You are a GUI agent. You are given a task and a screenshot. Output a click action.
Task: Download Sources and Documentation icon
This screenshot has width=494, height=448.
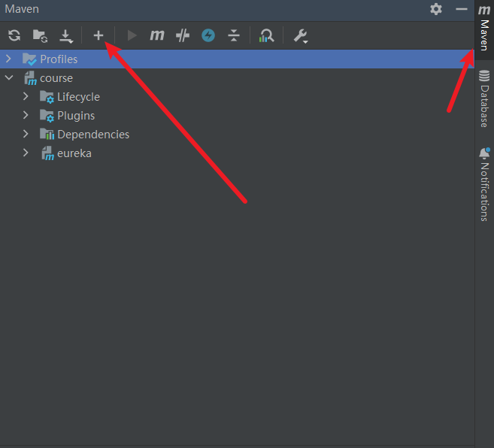coord(66,36)
